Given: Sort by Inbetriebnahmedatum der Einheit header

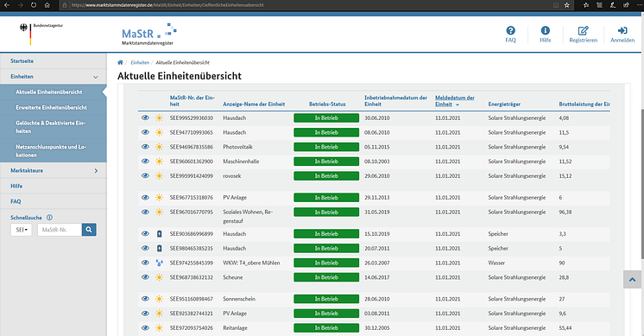Looking at the screenshot, I should click(x=395, y=101).
